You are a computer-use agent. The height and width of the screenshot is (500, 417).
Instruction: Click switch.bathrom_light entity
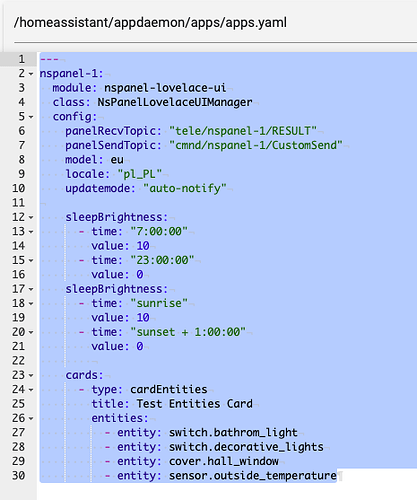click(233, 433)
